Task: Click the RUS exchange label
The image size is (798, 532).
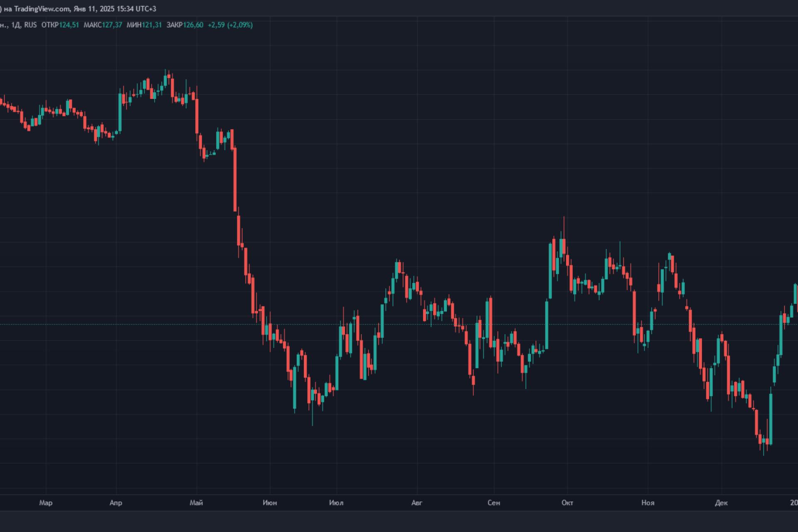Action: point(30,25)
